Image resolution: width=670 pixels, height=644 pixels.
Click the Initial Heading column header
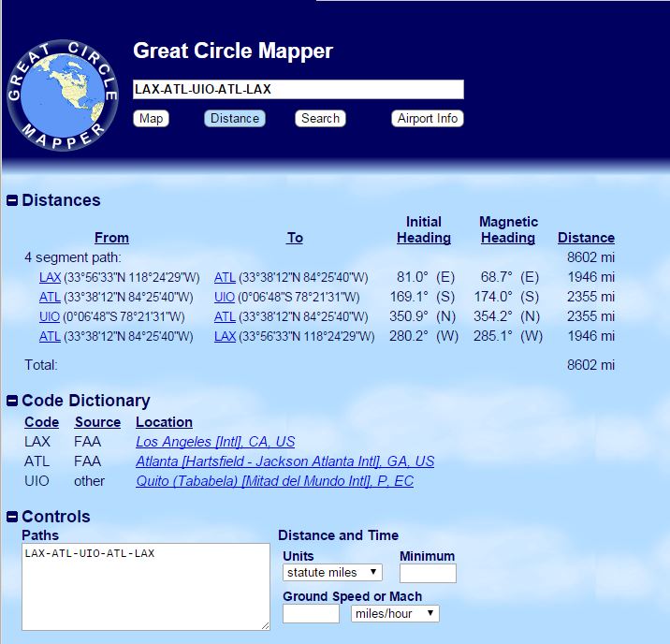click(424, 229)
